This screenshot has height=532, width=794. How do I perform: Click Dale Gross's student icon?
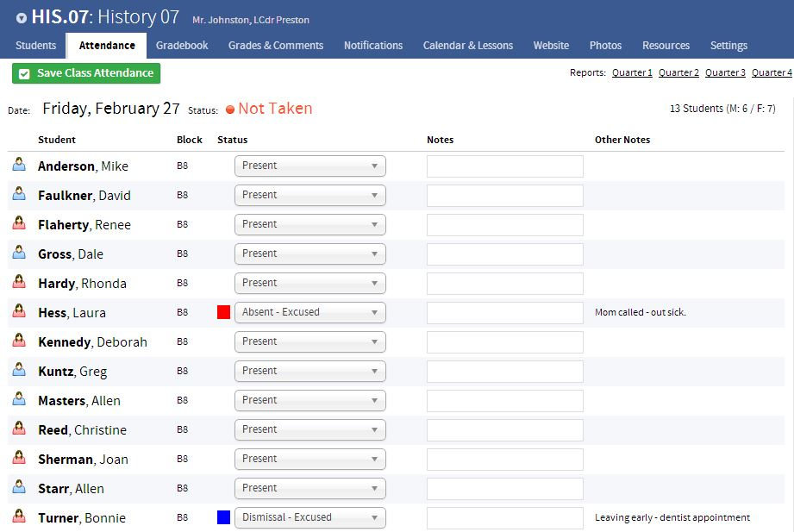(x=19, y=253)
